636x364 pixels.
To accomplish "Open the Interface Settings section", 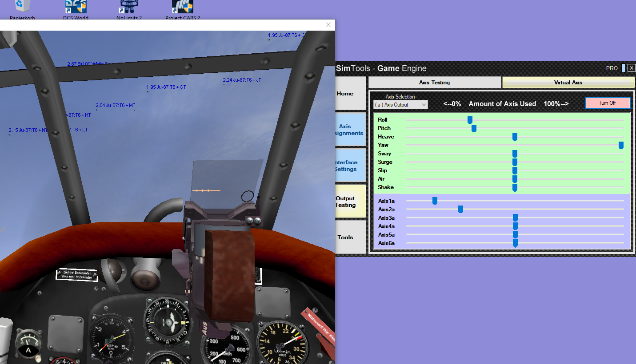I will coord(351,166).
